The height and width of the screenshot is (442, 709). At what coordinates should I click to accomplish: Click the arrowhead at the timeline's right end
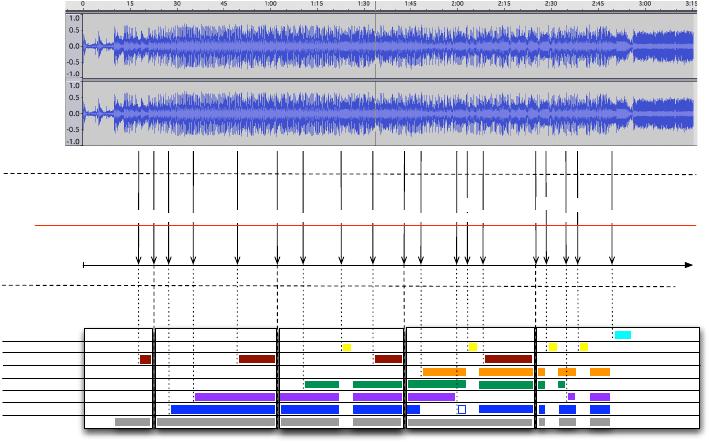pyautogui.click(x=688, y=265)
